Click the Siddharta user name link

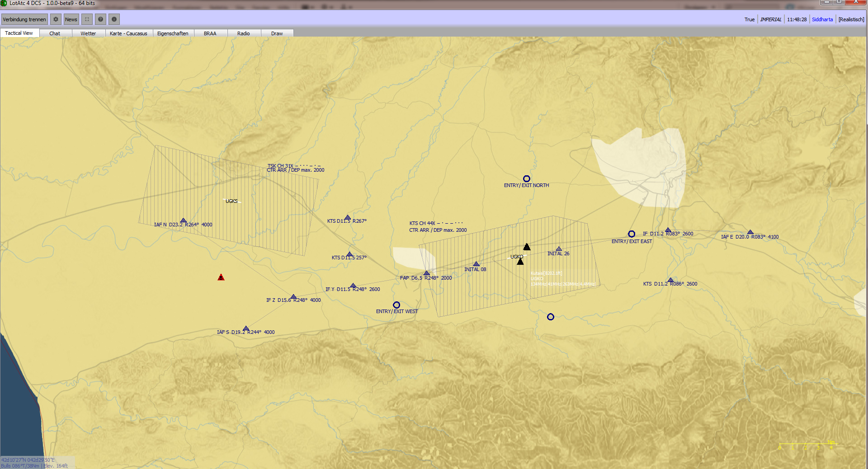pyautogui.click(x=822, y=19)
